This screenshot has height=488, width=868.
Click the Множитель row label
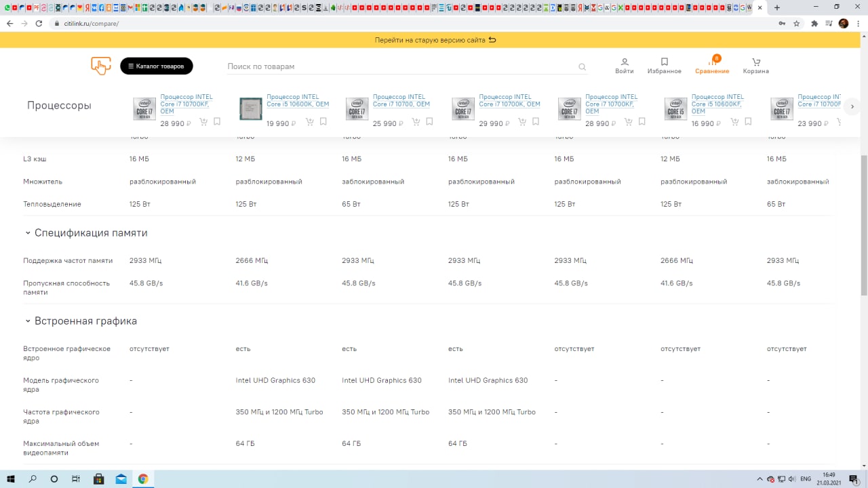point(43,182)
